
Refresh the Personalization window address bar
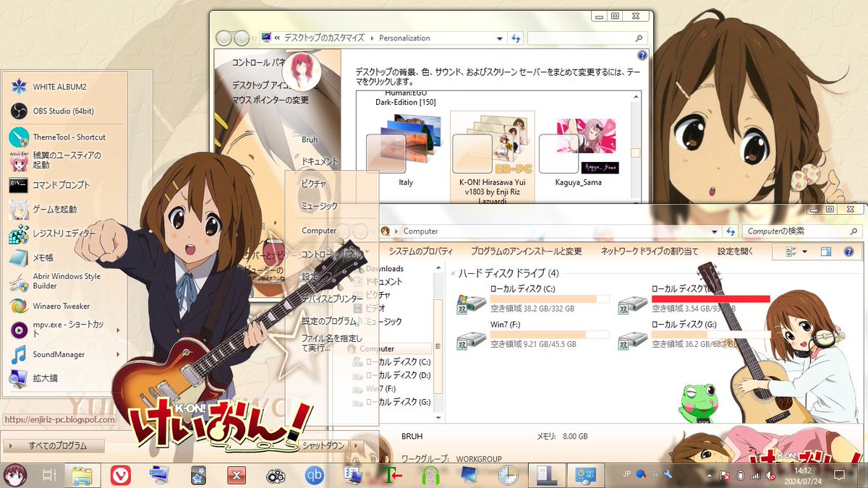coord(516,38)
